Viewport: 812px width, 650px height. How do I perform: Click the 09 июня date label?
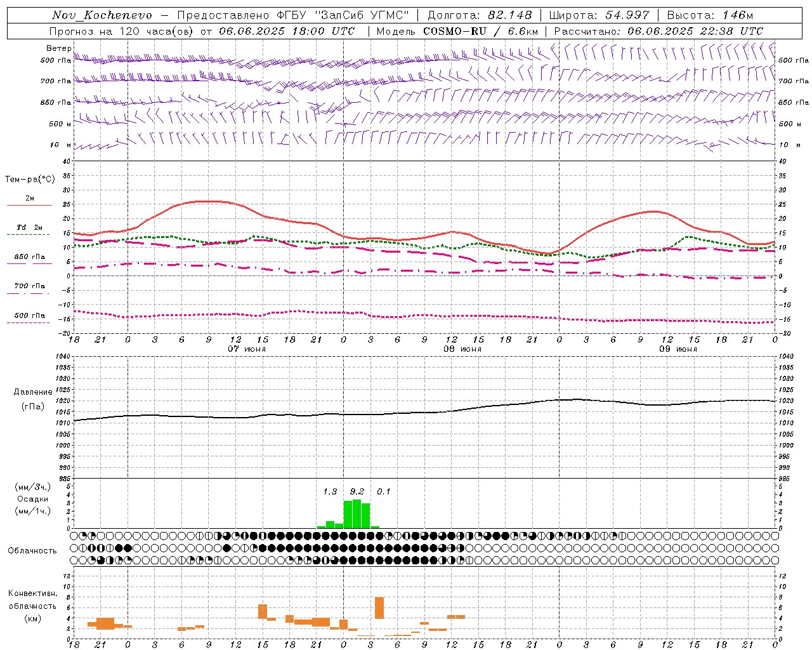[678, 349]
